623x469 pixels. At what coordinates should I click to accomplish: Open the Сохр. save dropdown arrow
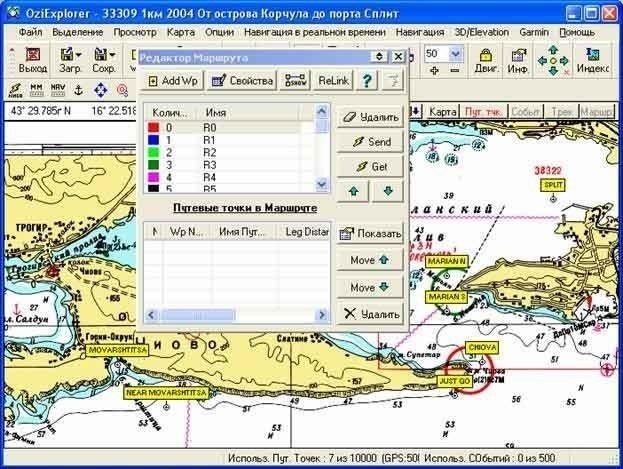pyautogui.click(x=112, y=55)
